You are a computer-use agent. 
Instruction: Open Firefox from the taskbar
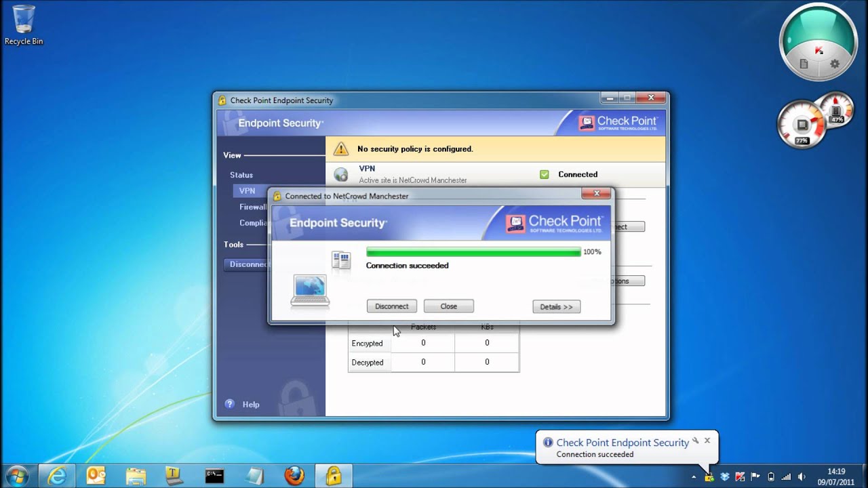(x=294, y=476)
